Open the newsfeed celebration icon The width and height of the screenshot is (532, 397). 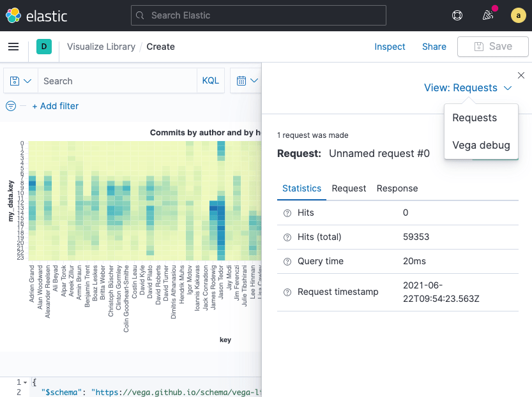click(488, 15)
